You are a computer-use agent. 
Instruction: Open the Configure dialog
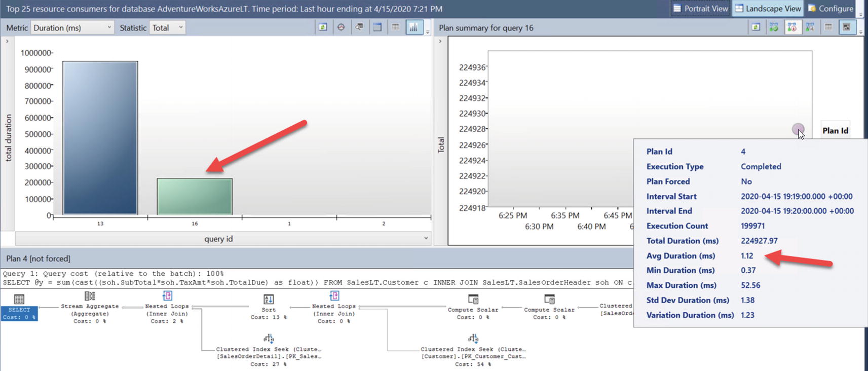[831, 9]
